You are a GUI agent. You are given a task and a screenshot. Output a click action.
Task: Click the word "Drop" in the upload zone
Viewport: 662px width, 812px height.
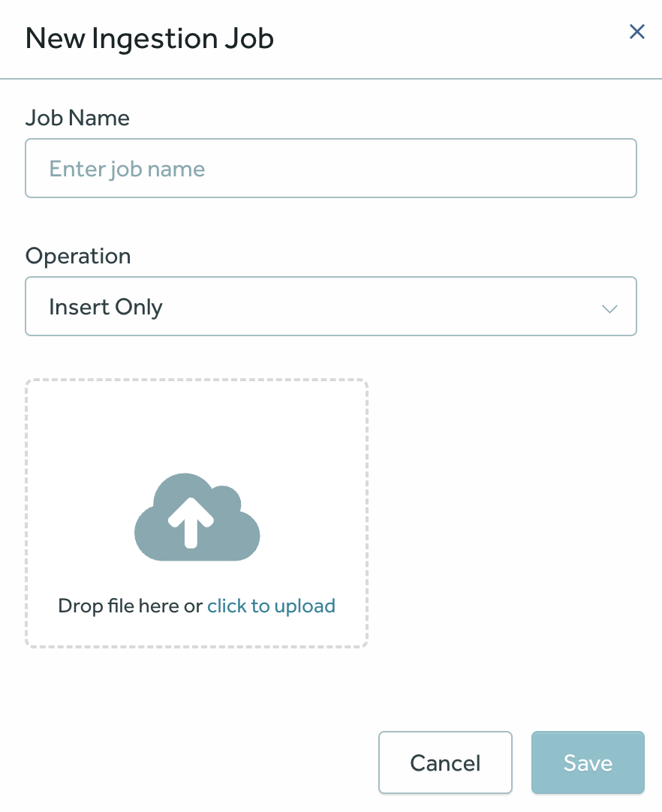tap(76, 606)
